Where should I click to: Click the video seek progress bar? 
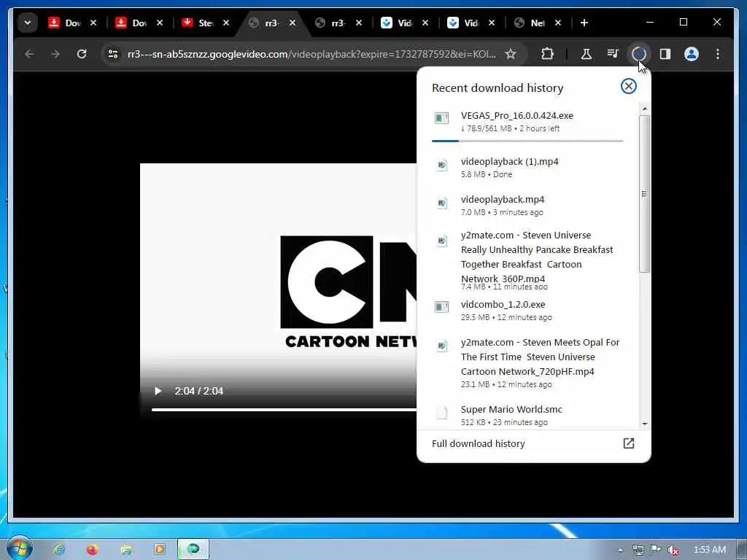point(284,410)
